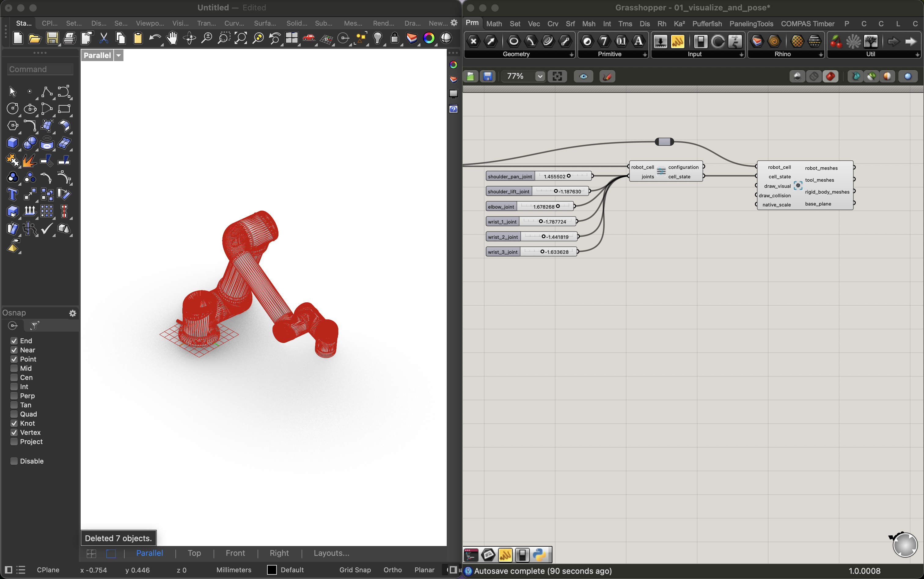Open the COMPAS Timber tab
The image size is (924, 579).
(x=808, y=24)
